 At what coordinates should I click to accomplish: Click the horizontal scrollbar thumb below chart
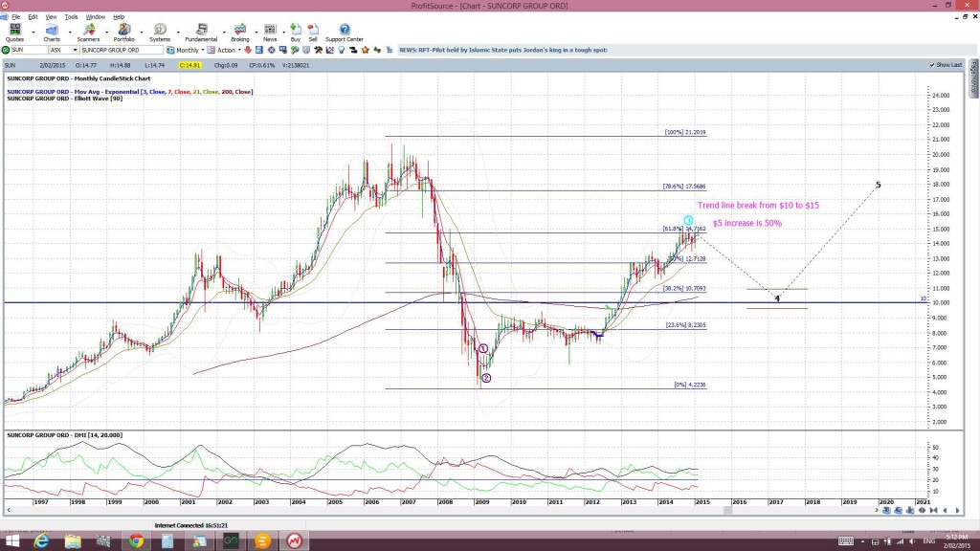[727, 511]
